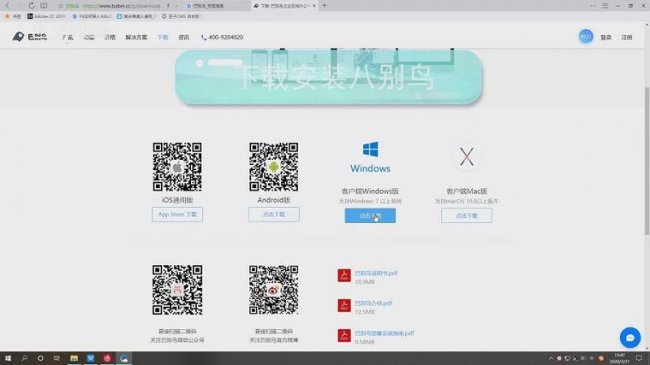Image resolution: width=650 pixels, height=365 pixels.
Task: Click the WeChat official account QR code
Action: coord(177,290)
